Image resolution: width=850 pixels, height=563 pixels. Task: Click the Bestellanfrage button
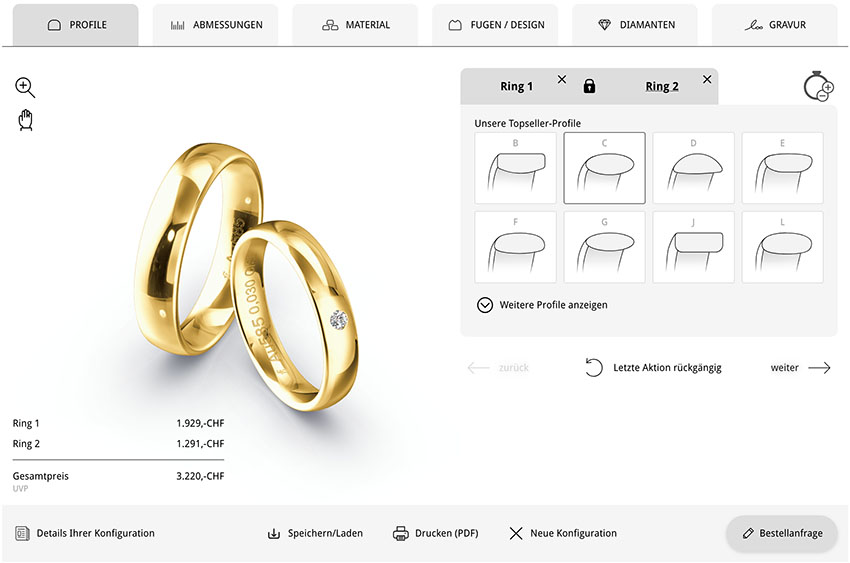[x=782, y=533]
